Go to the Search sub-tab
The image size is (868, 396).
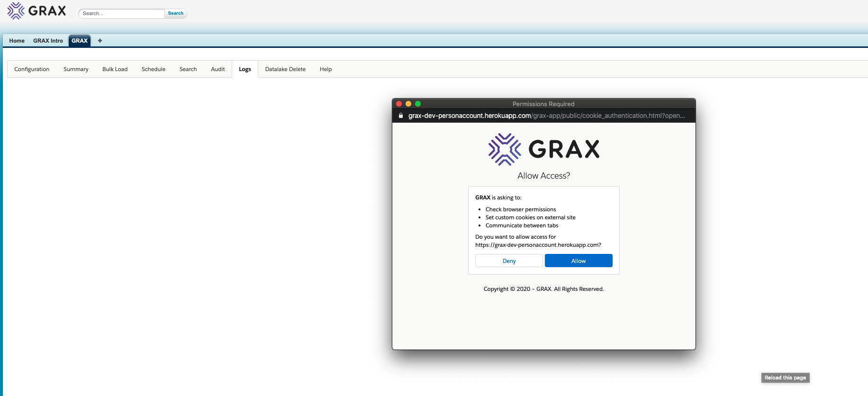point(188,69)
